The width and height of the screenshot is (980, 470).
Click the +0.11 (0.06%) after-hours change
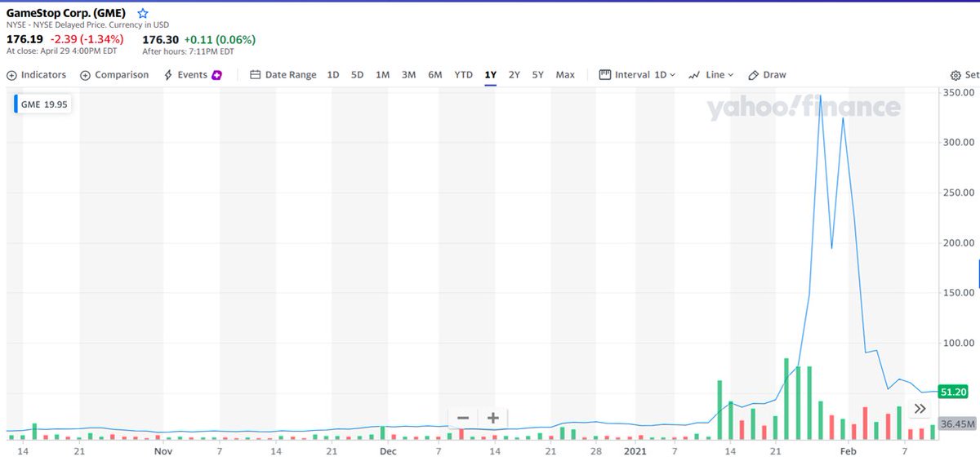pos(220,39)
